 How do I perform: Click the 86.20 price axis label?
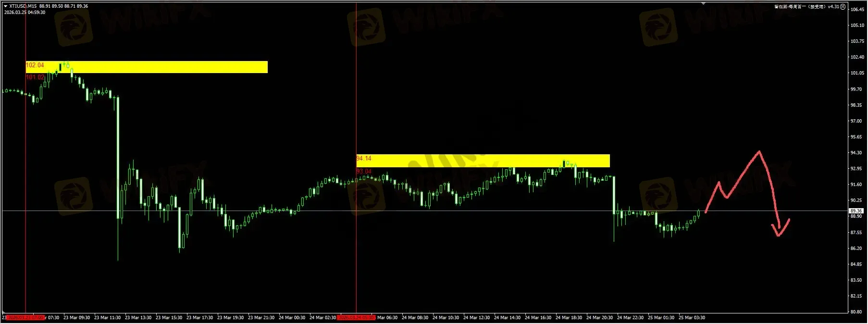(x=856, y=249)
